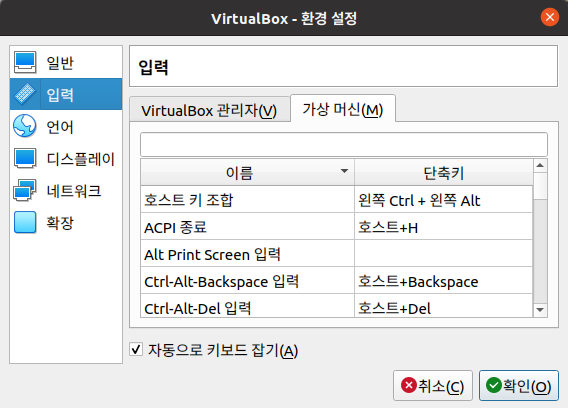
Task: Switch to the 가상 머신(M) tab
Action: pyautogui.click(x=343, y=109)
